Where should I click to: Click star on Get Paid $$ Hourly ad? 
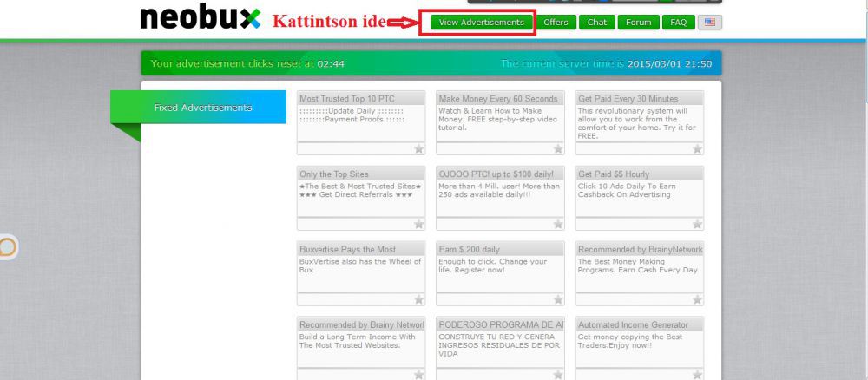697,225
